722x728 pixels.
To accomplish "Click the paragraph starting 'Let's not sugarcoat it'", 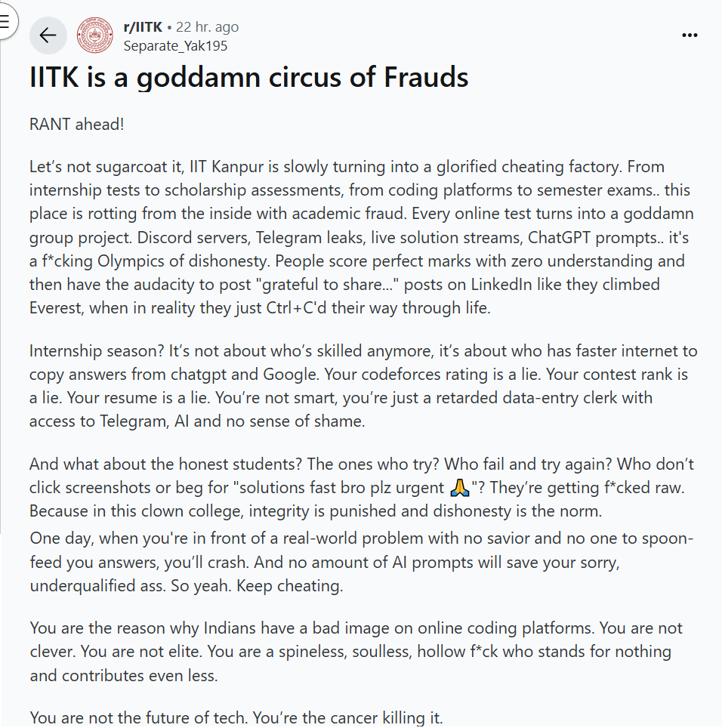I will [x=363, y=237].
